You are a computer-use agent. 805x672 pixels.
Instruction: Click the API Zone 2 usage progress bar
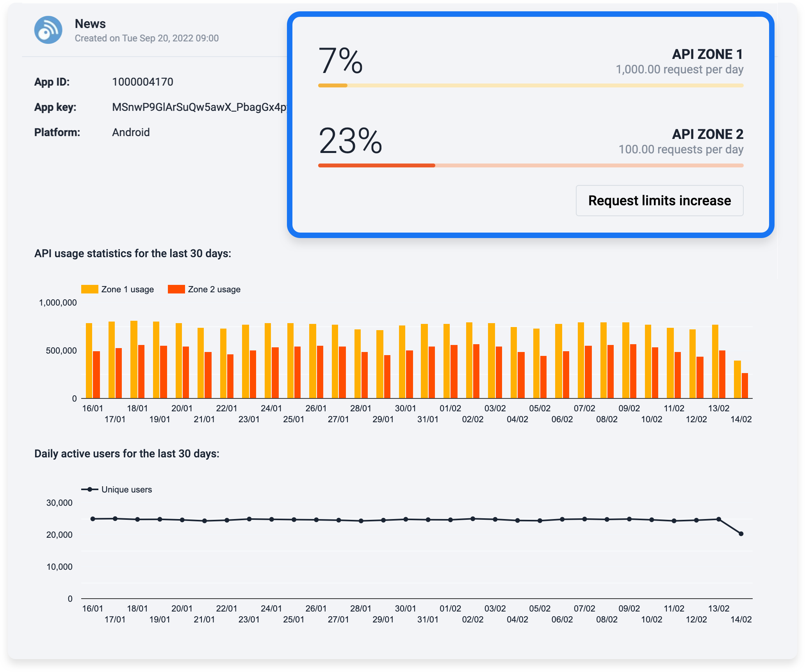pos(530,165)
